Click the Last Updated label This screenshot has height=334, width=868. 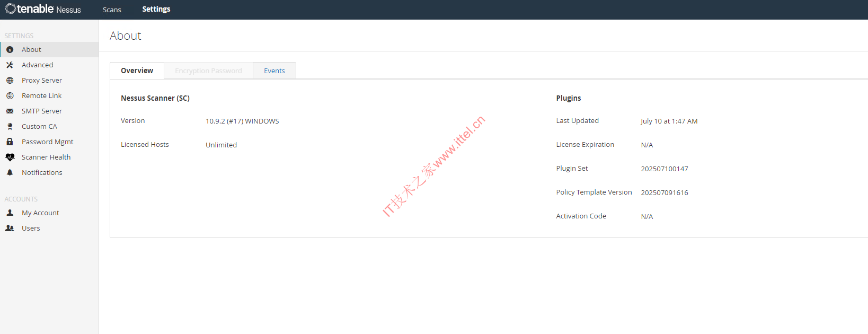(577, 120)
